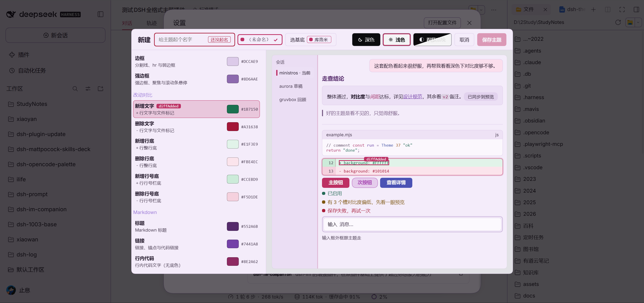Toggle the left sidebar collapse icon

pos(100,14)
